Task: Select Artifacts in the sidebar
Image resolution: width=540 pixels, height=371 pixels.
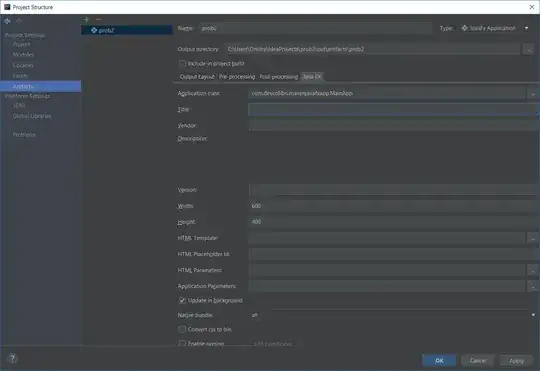Action: [x=41, y=86]
